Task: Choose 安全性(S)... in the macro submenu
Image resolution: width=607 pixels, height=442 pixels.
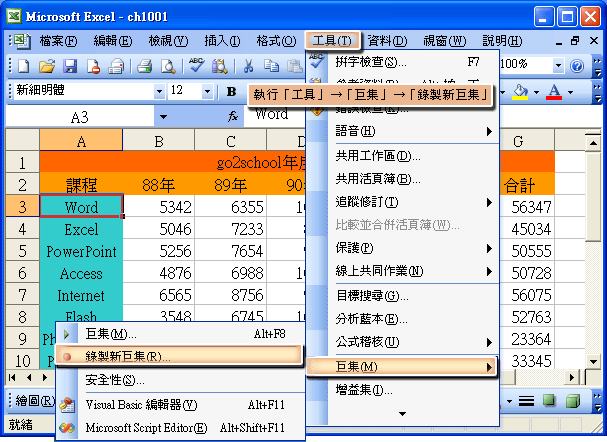Action: [178, 380]
